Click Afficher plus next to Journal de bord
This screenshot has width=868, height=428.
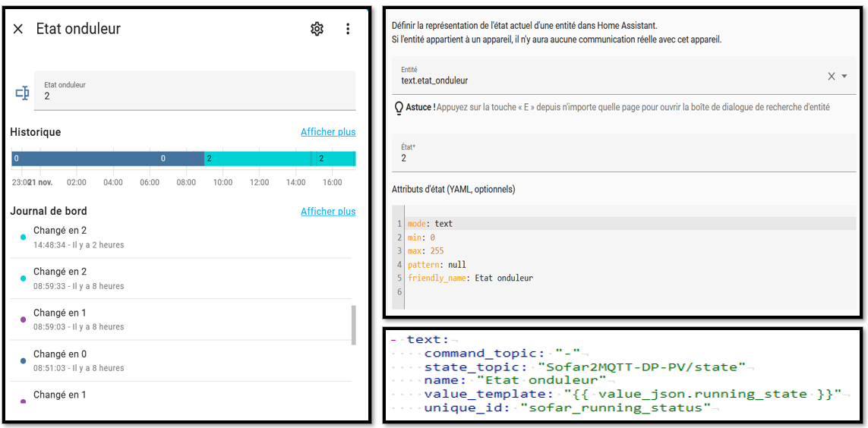coord(327,212)
